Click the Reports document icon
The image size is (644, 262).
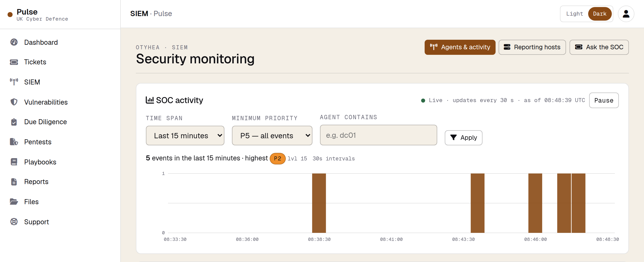pos(14,182)
